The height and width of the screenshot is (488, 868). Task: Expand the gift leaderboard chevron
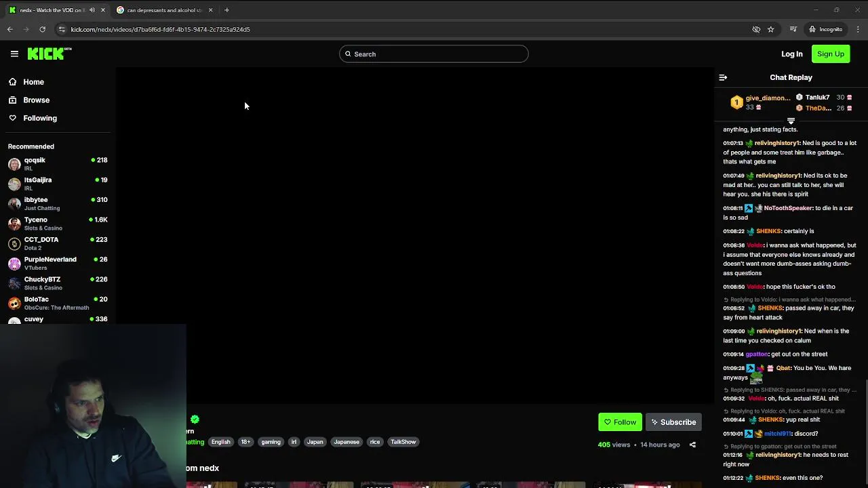[x=791, y=121]
